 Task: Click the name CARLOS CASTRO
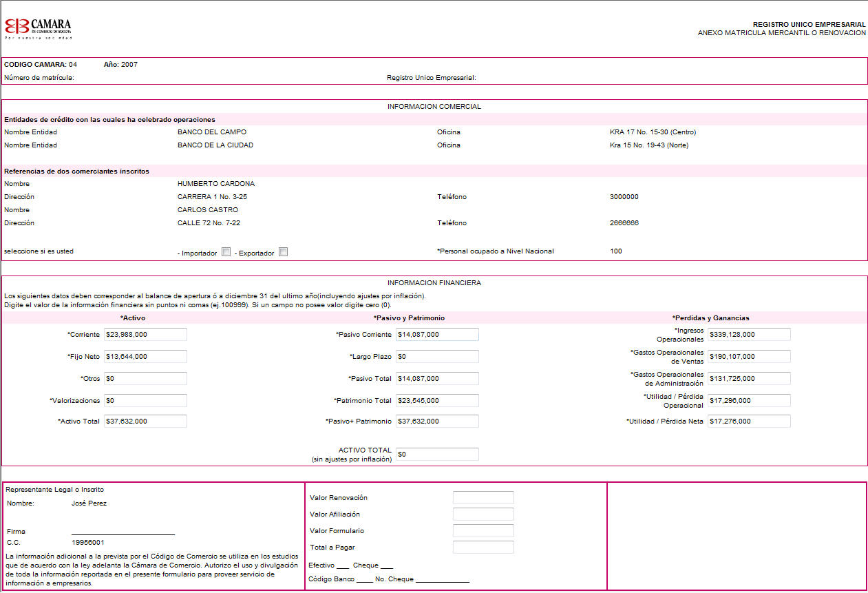tap(208, 210)
